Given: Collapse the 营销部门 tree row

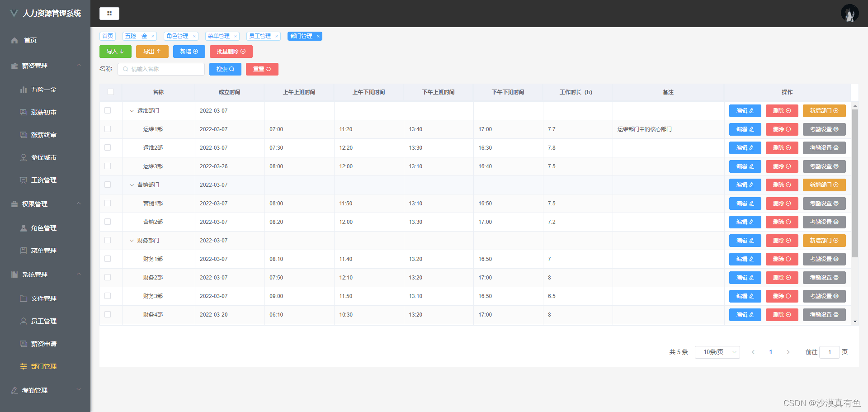Looking at the screenshot, I should click(132, 185).
